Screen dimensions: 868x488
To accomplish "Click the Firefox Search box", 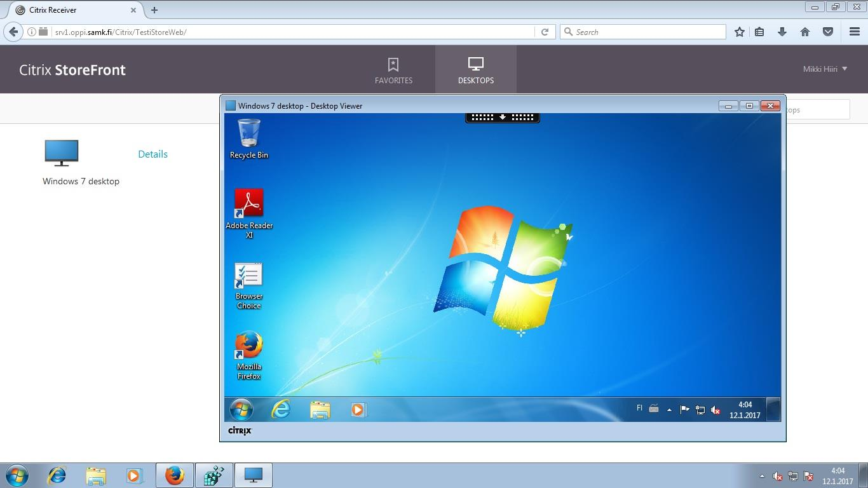I will tap(642, 32).
